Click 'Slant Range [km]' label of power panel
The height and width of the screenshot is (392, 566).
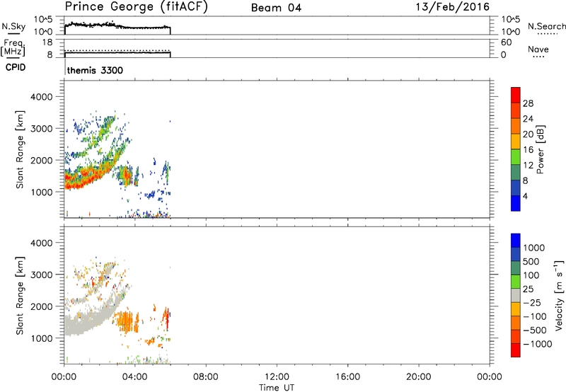pos(20,149)
